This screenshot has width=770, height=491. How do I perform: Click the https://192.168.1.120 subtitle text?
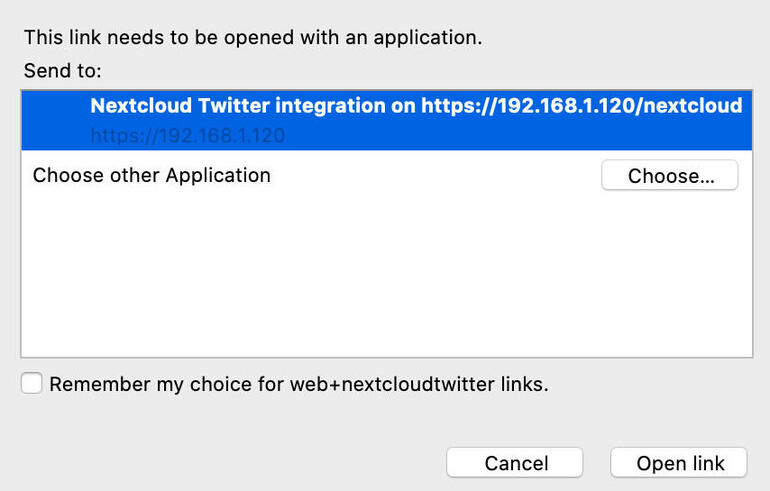tap(188, 136)
